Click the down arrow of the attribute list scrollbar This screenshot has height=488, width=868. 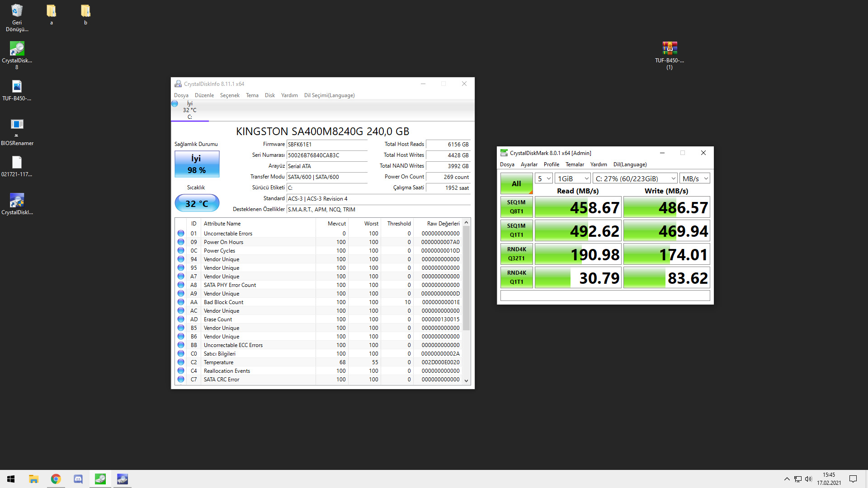tap(466, 380)
